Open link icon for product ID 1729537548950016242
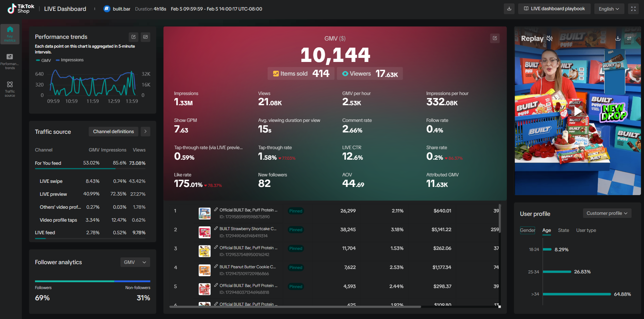Image resolution: width=644 pixels, height=319 pixels. point(216,248)
